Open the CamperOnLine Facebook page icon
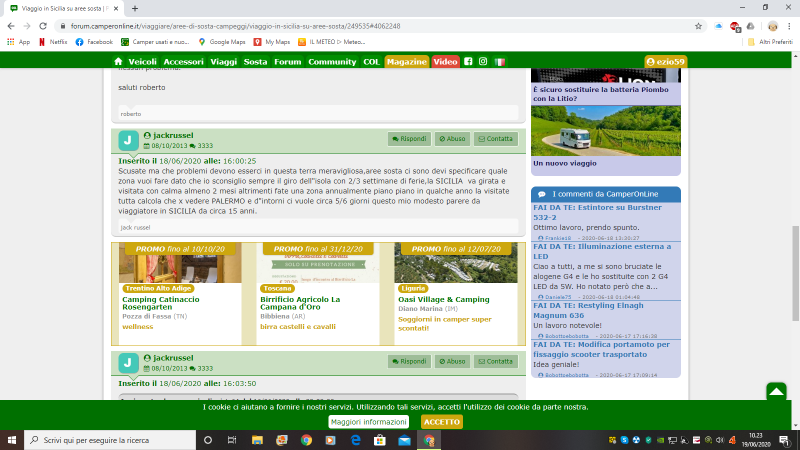Viewport: 800px width, 450px height. point(469,62)
